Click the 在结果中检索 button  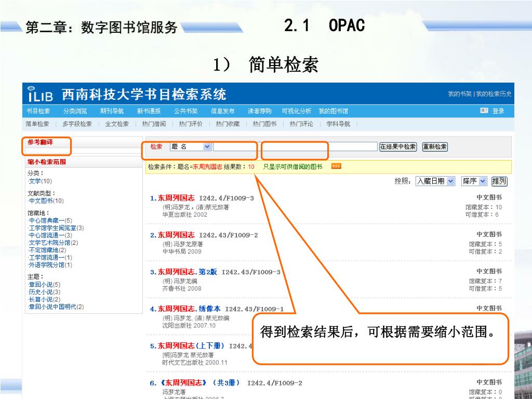pos(398,147)
